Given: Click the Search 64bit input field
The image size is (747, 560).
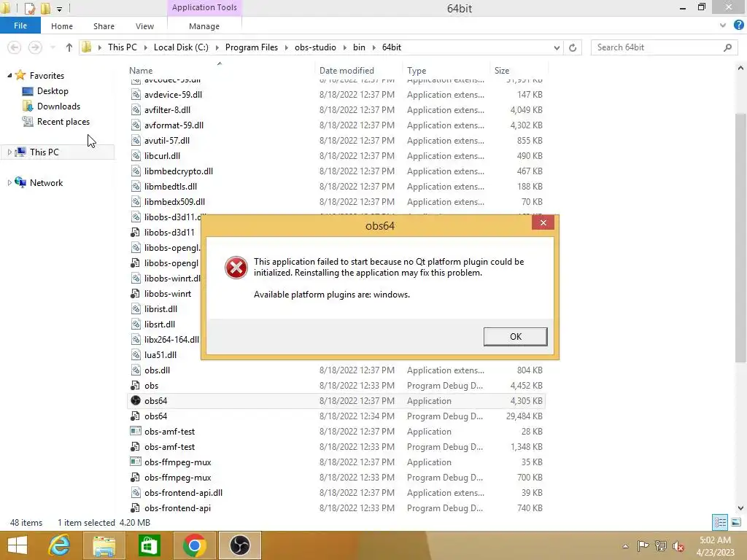Looking at the screenshot, I should point(657,47).
